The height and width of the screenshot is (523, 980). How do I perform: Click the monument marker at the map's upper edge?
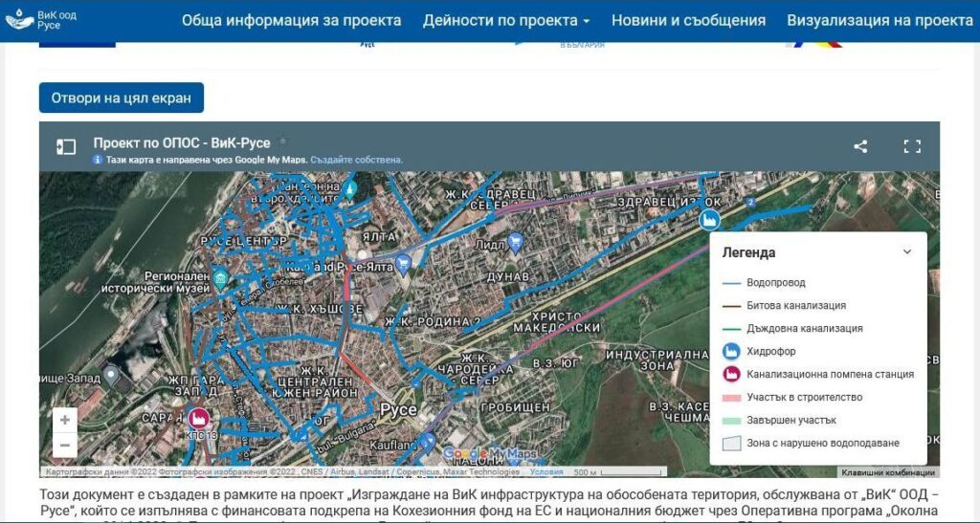pos(350,186)
